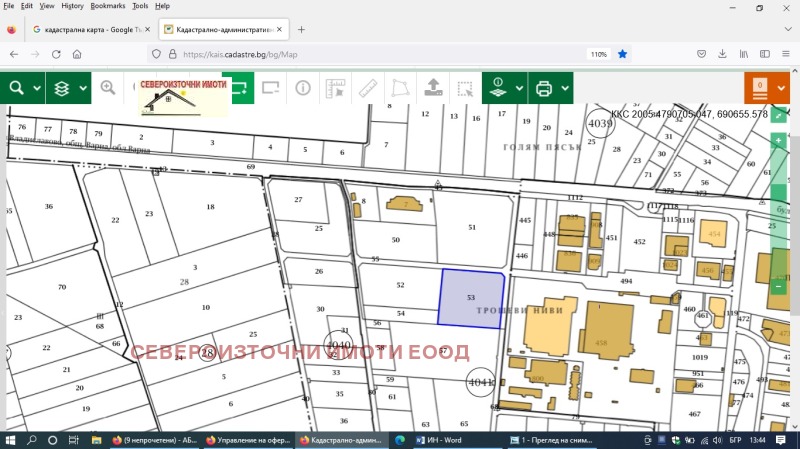This screenshot has height=449, width=800.
Task: Click the printer icon in map toolbar
Action: (544, 88)
